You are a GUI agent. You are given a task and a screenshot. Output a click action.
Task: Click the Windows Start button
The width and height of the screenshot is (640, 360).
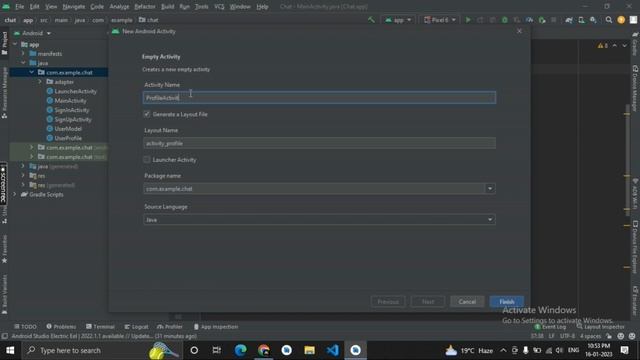[10, 350]
